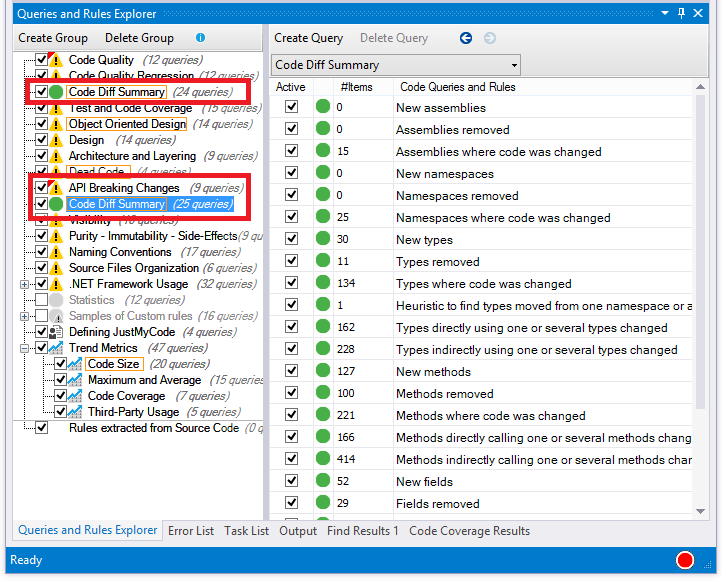Click the chart icon beside Code Size
The image size is (722, 583).
tap(75, 364)
